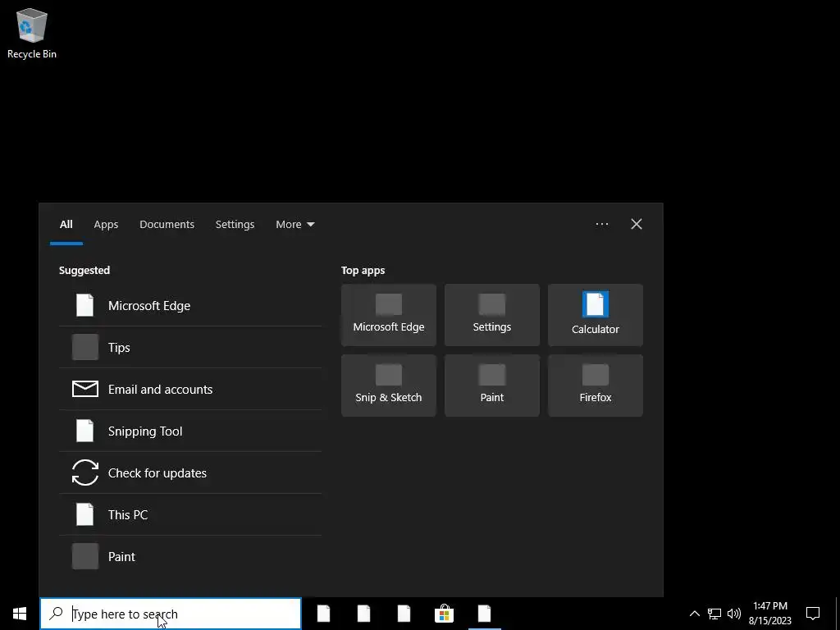Viewport: 840px width, 630px height.
Task: Open Microsoft Store taskbar icon
Action: 444,614
